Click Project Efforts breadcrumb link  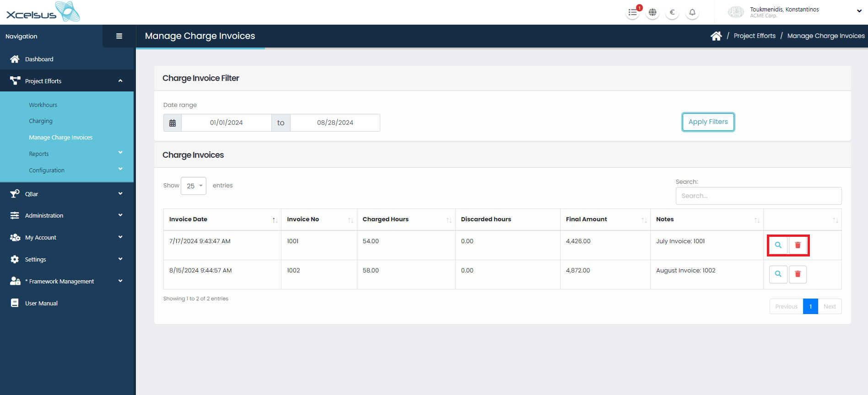click(x=755, y=36)
